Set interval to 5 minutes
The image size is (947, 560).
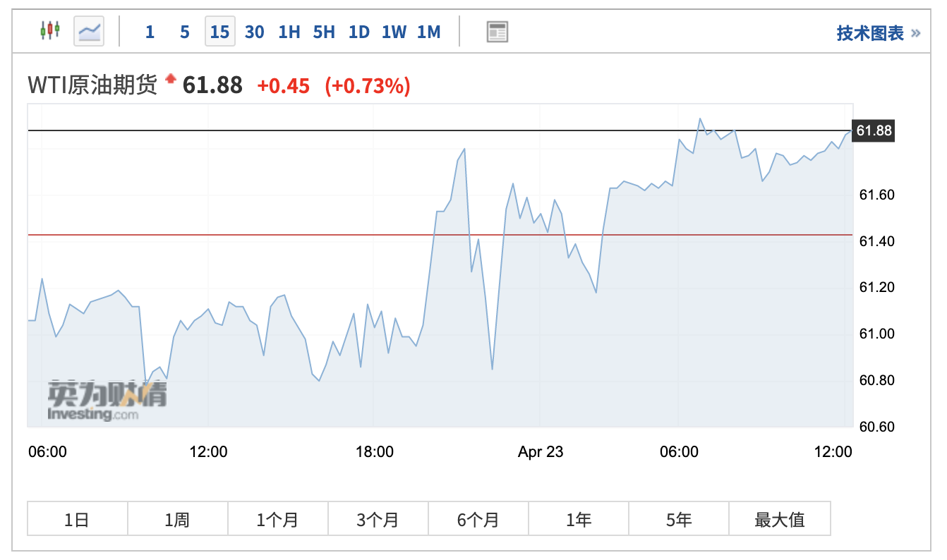[184, 32]
